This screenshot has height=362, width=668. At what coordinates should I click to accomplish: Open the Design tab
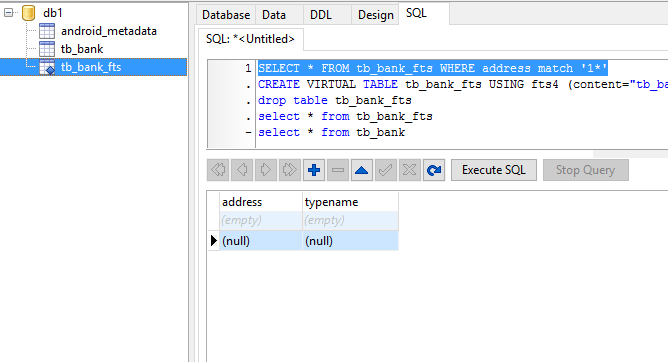point(375,15)
